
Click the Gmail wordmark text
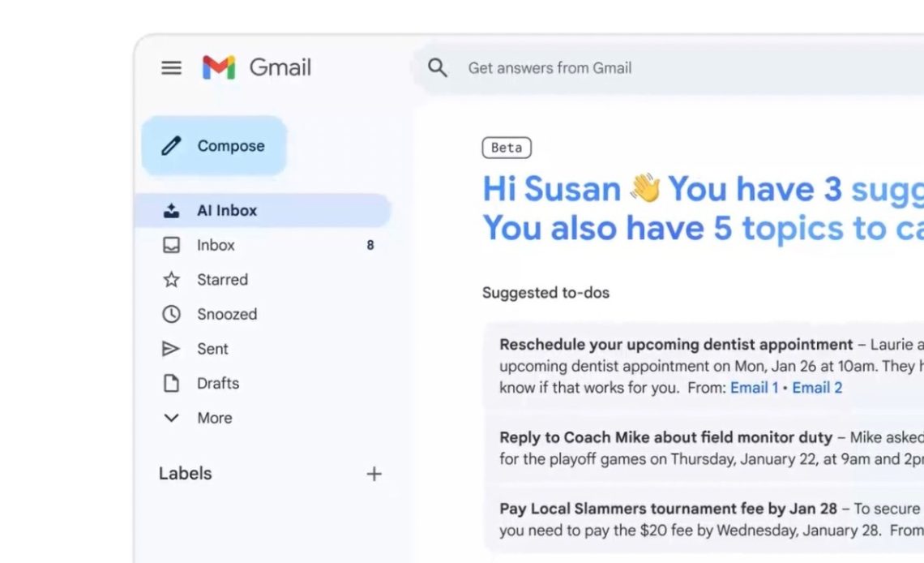click(x=280, y=68)
